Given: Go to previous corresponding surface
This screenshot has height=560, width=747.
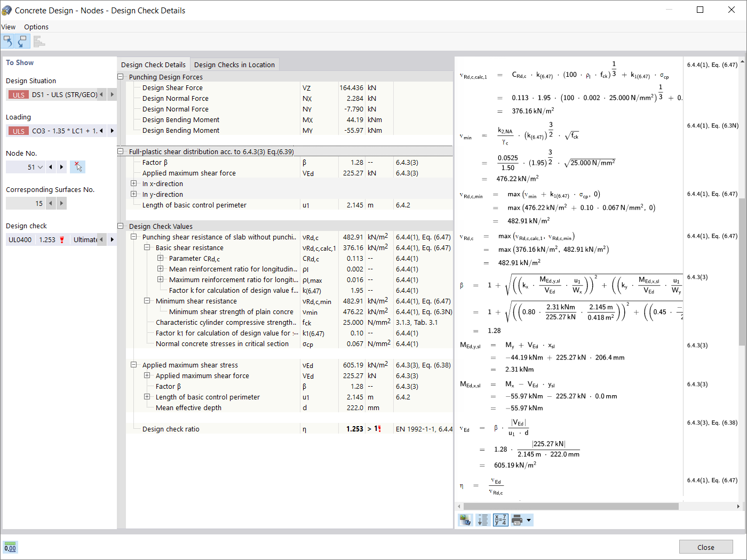Looking at the screenshot, I should coord(51,203).
